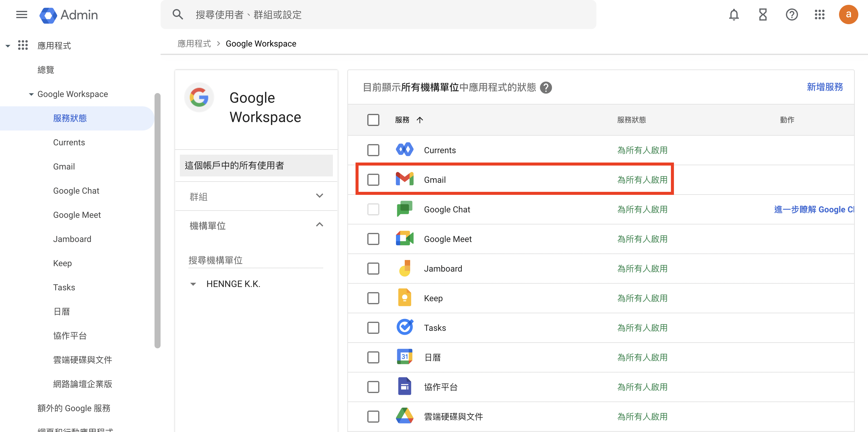Open the tasks hourglass icon
Image resolution: width=868 pixels, height=432 pixels.
pos(763,15)
